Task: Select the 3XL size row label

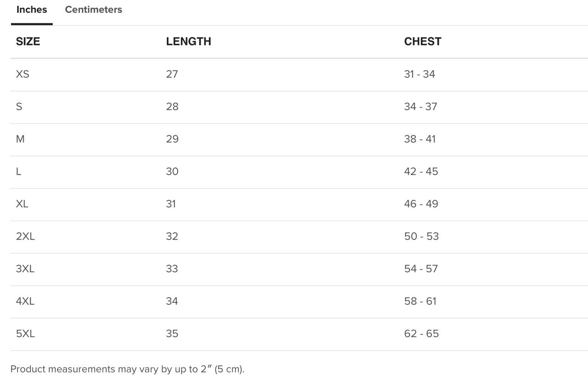Action: click(x=25, y=269)
